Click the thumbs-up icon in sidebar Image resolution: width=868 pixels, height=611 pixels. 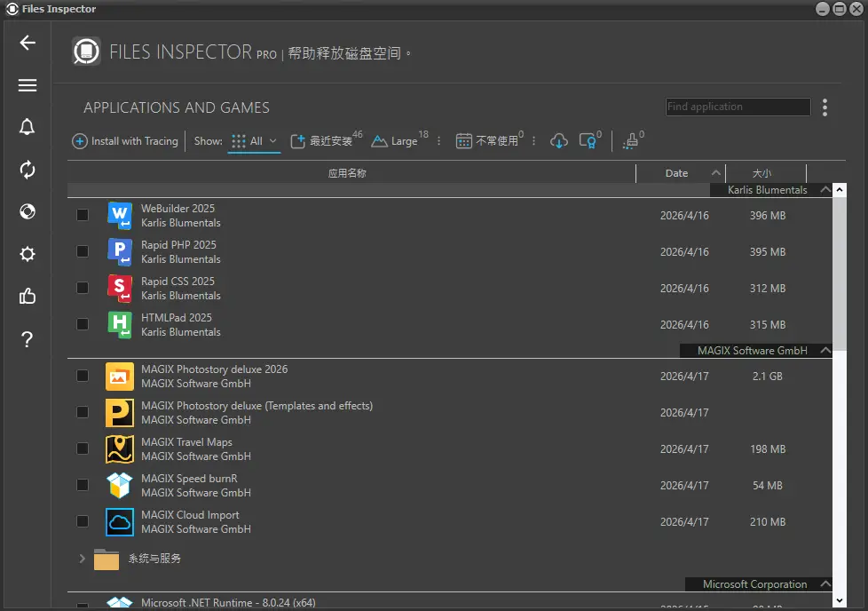coord(28,297)
